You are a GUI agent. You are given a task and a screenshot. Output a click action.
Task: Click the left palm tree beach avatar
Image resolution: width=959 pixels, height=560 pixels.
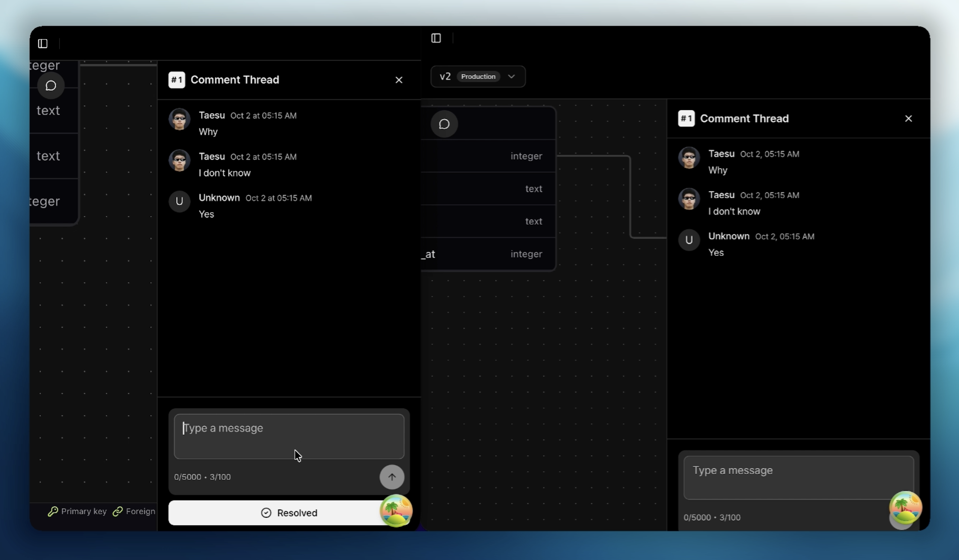396,511
